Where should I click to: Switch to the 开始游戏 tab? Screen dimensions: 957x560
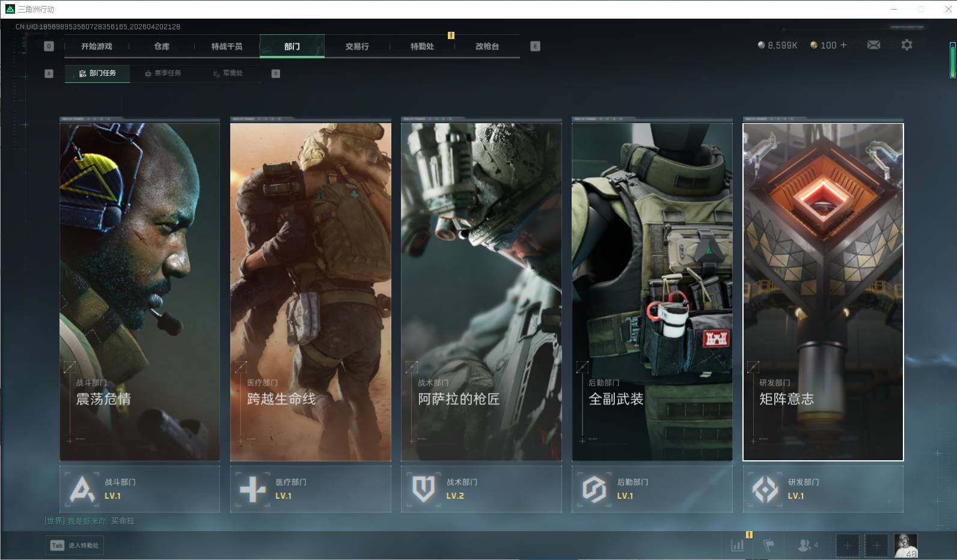pos(97,46)
